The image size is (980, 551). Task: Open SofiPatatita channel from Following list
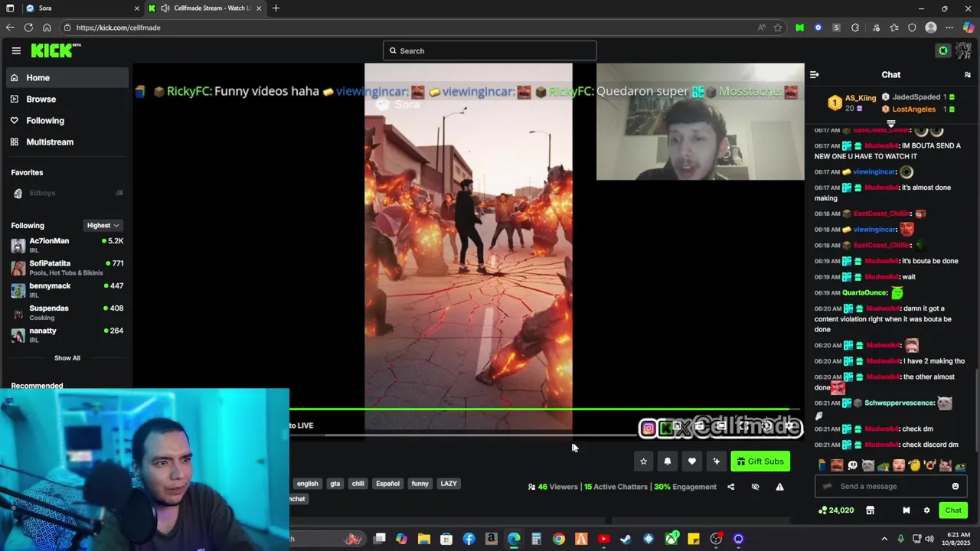pos(67,268)
